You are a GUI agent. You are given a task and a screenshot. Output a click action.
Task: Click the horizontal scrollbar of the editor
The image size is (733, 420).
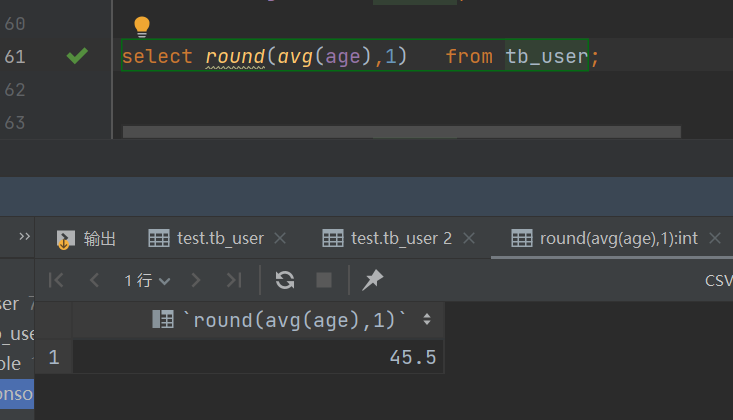400,131
